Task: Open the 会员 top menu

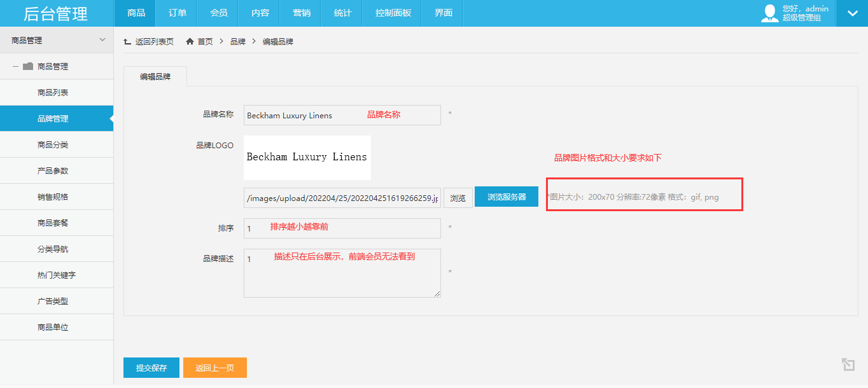Action: tap(218, 13)
